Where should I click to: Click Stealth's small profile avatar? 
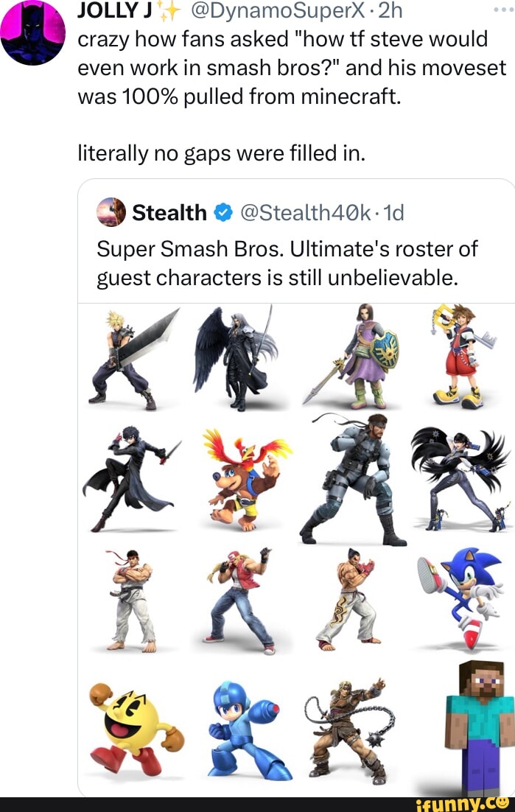[x=111, y=213]
